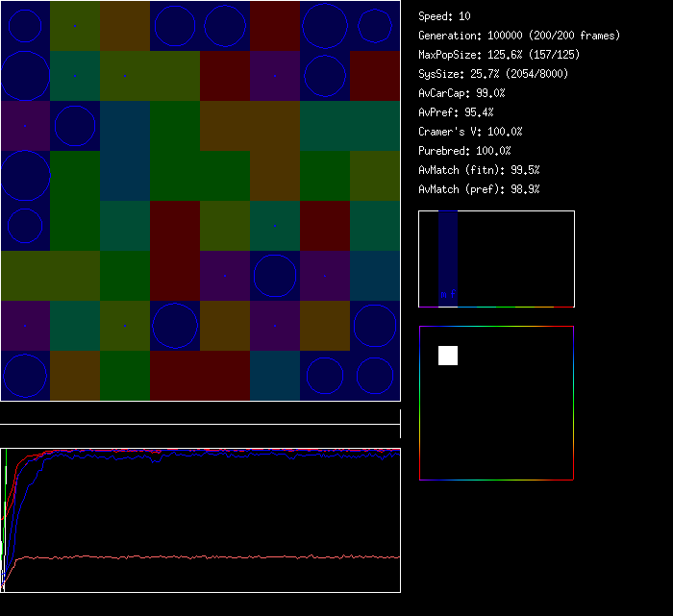Click the brown cell in the top grid row

[125, 26]
